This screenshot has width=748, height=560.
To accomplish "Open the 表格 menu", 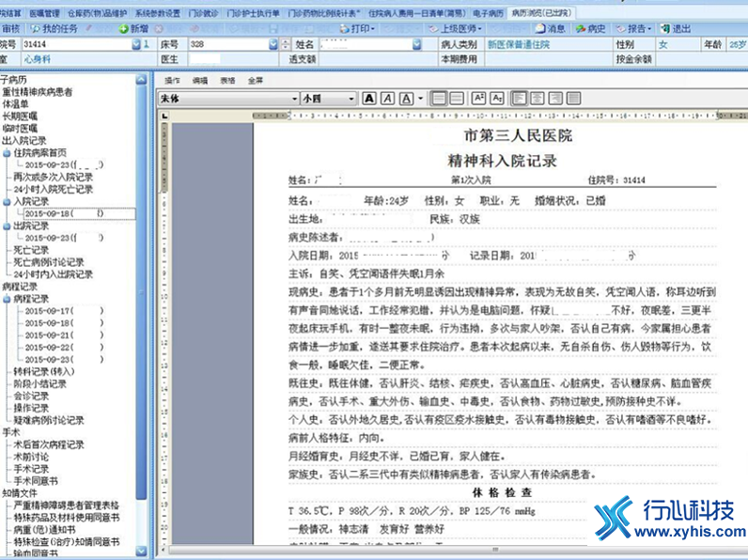I will tap(227, 81).
